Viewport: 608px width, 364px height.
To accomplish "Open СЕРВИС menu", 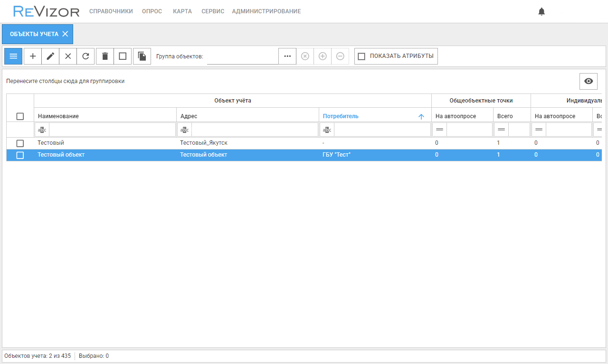I will pyautogui.click(x=213, y=11).
